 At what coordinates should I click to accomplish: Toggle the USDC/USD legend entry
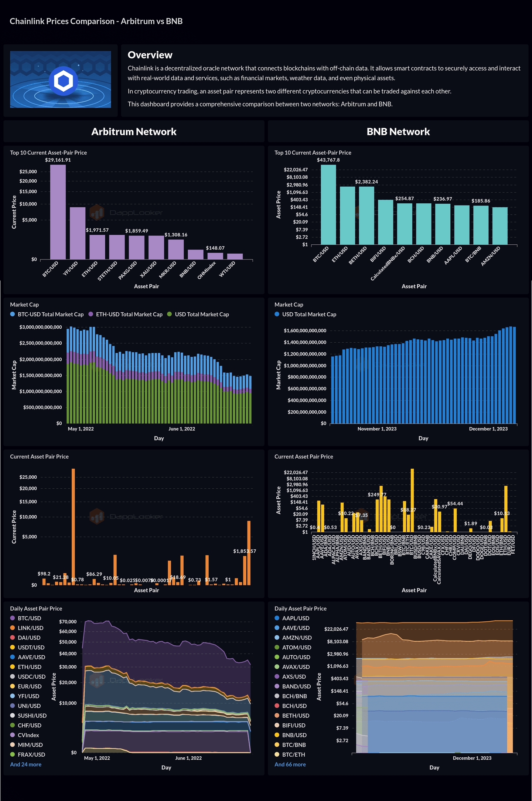(x=28, y=676)
